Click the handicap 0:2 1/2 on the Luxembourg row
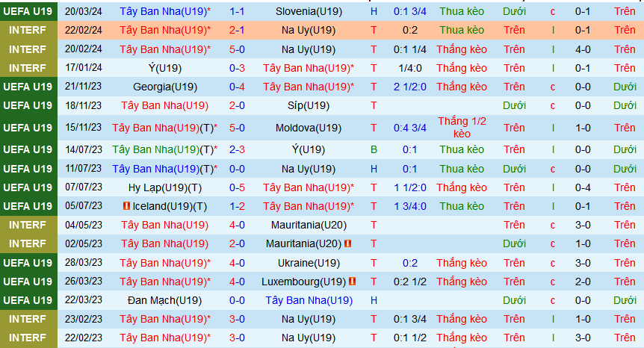Screen dimensions: 644x348 410,282
